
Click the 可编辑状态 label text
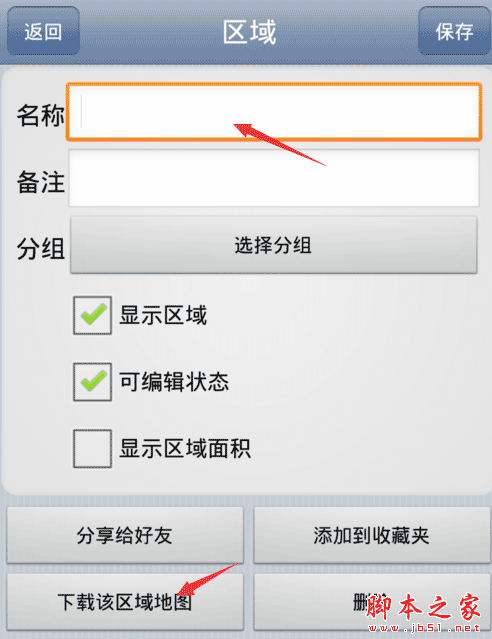[x=174, y=382]
